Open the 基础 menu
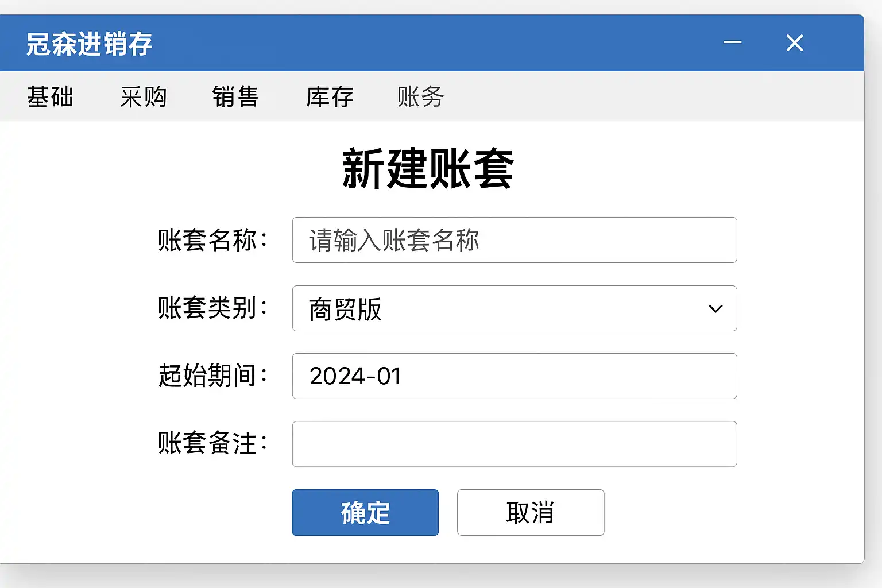 (51, 96)
